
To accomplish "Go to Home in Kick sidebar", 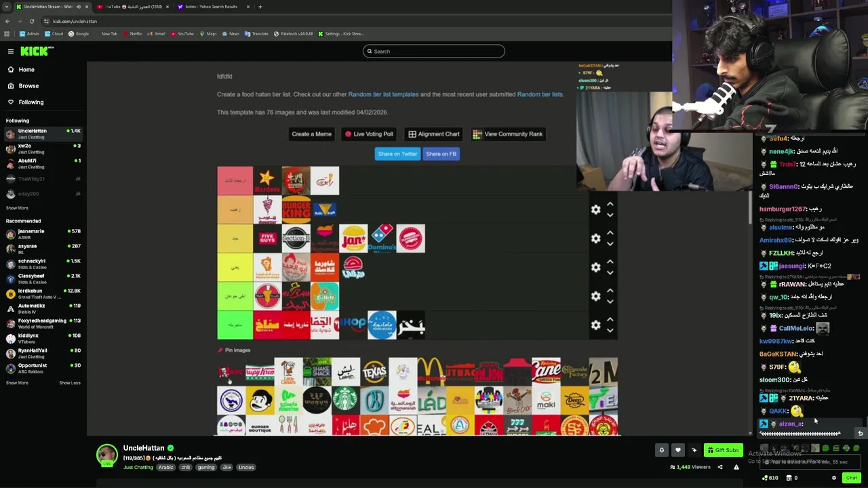I will [26, 70].
